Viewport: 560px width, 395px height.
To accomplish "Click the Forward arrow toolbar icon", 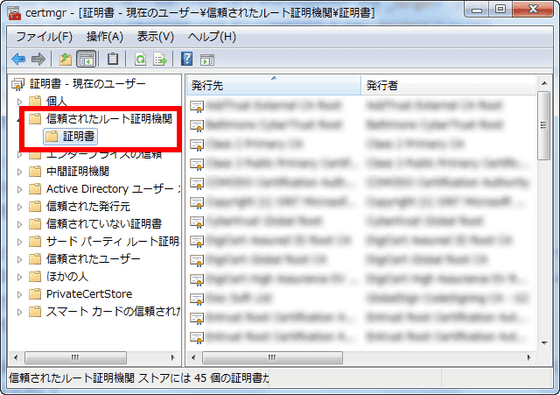I will [x=38, y=59].
